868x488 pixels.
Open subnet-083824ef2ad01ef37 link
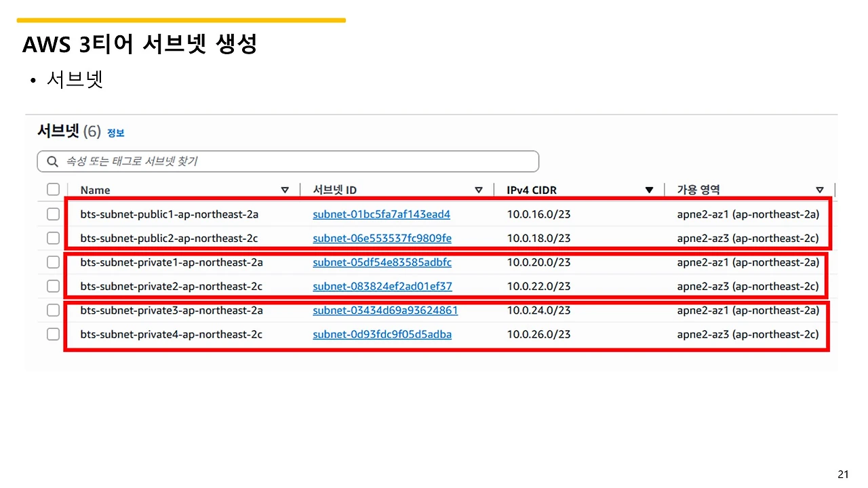pyautogui.click(x=382, y=286)
